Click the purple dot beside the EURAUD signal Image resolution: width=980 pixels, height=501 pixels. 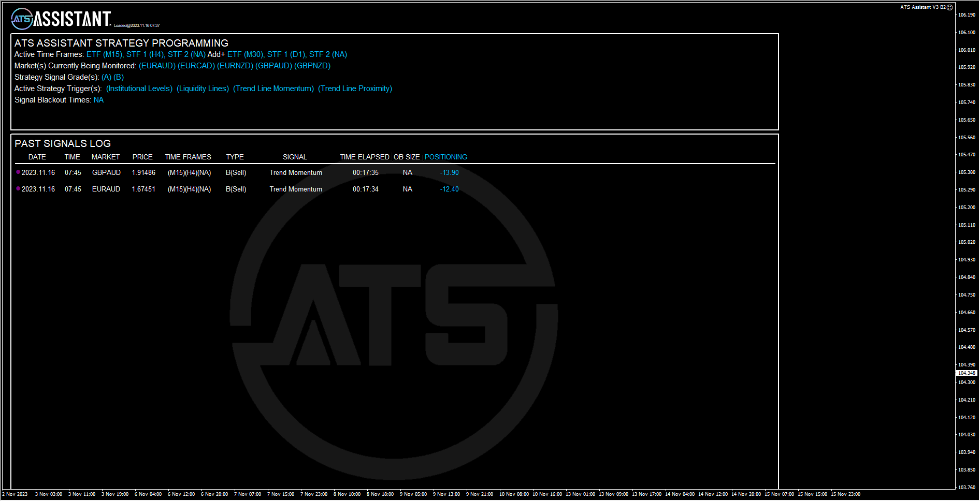point(18,188)
